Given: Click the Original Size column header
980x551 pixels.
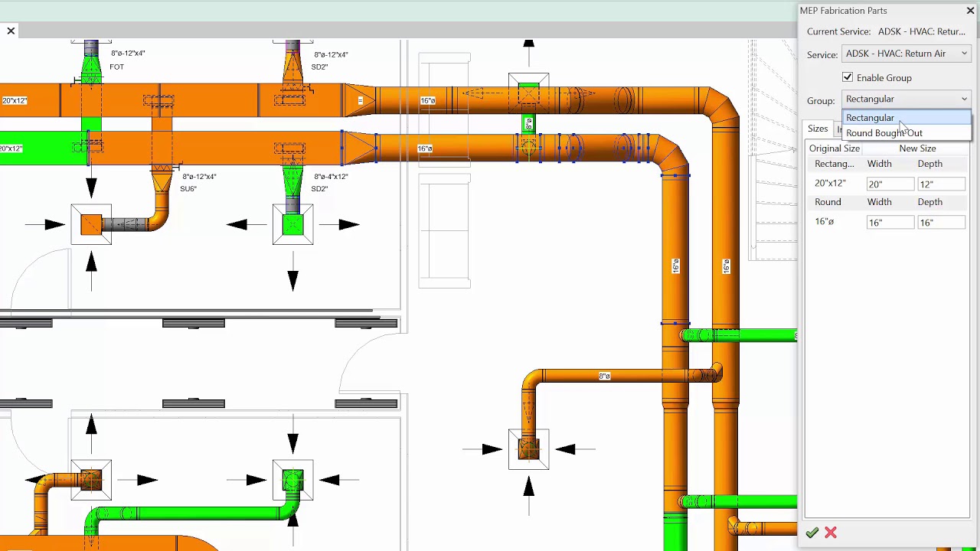Looking at the screenshot, I should click(834, 148).
